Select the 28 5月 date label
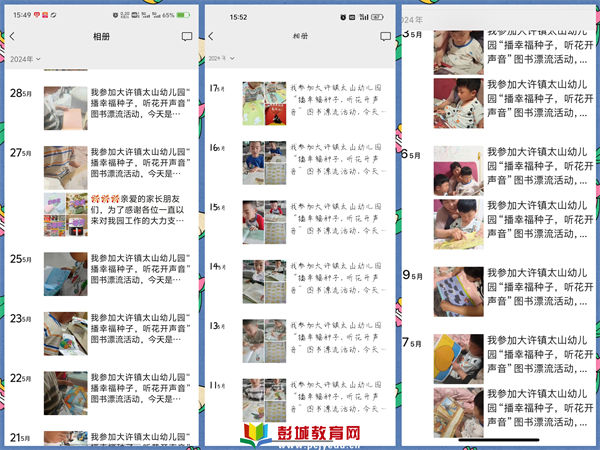The height and width of the screenshot is (450, 600). click(21, 93)
